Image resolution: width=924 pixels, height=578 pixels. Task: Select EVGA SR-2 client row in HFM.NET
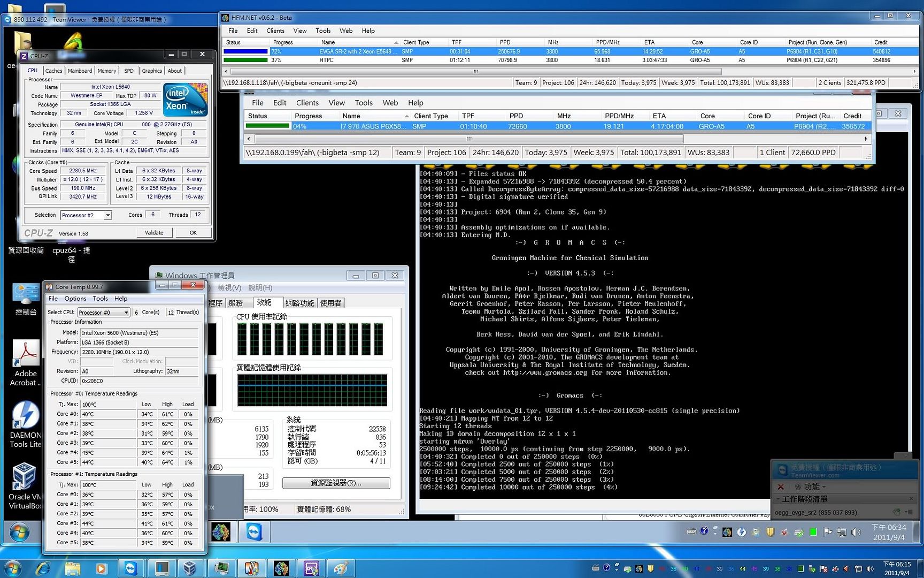click(571, 51)
